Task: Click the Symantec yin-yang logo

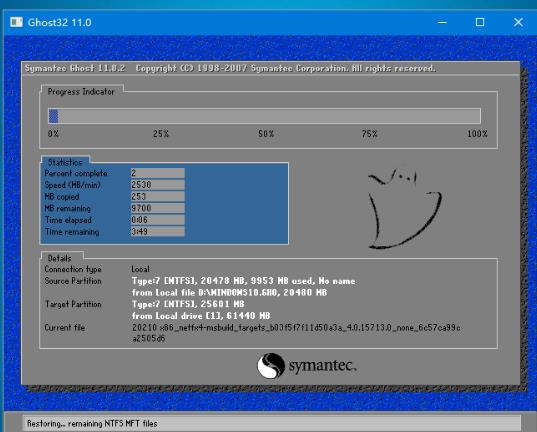Action: (x=271, y=366)
